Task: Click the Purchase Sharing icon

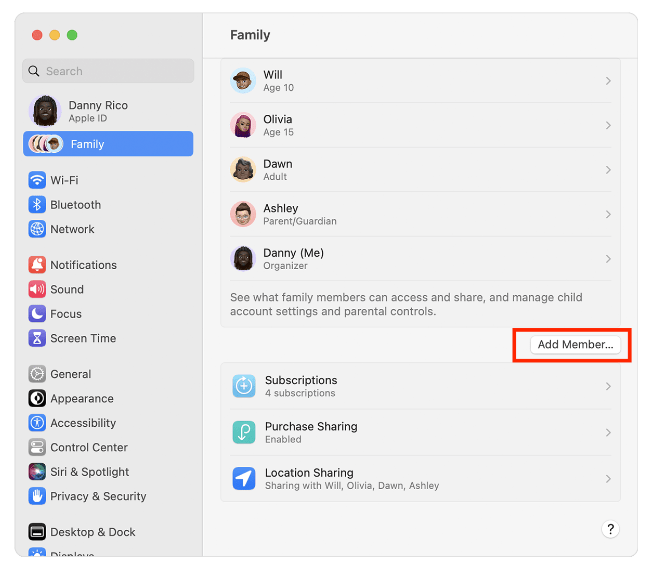Action: (x=244, y=433)
